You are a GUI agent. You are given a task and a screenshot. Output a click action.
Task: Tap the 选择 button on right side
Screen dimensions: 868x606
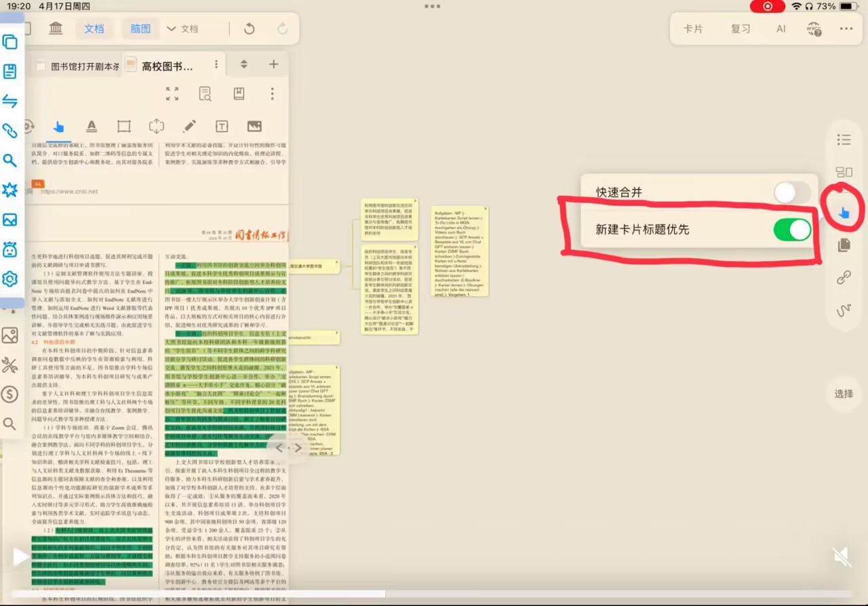(x=844, y=393)
